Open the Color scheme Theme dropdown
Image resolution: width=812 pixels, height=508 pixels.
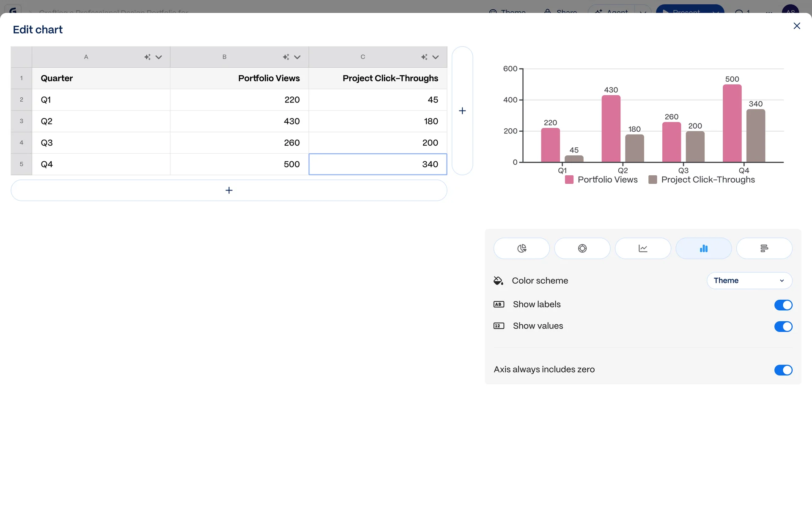point(749,281)
